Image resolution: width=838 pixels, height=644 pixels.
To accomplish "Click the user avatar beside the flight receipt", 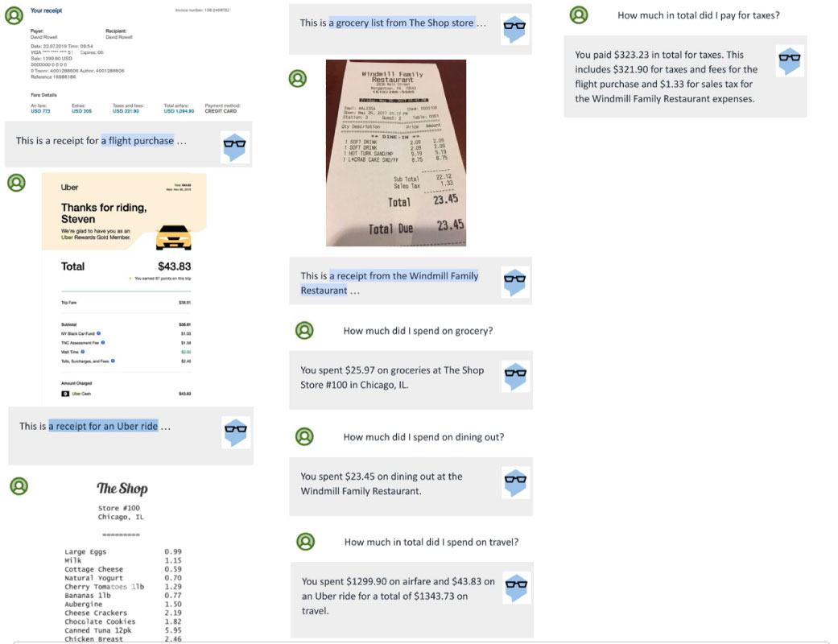I will pyautogui.click(x=14, y=15).
